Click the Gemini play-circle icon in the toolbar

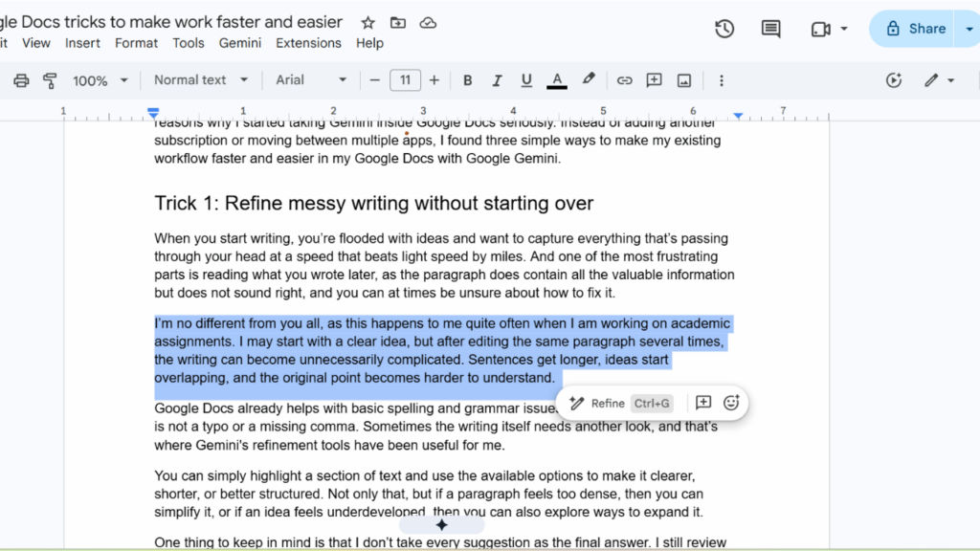pos(894,80)
